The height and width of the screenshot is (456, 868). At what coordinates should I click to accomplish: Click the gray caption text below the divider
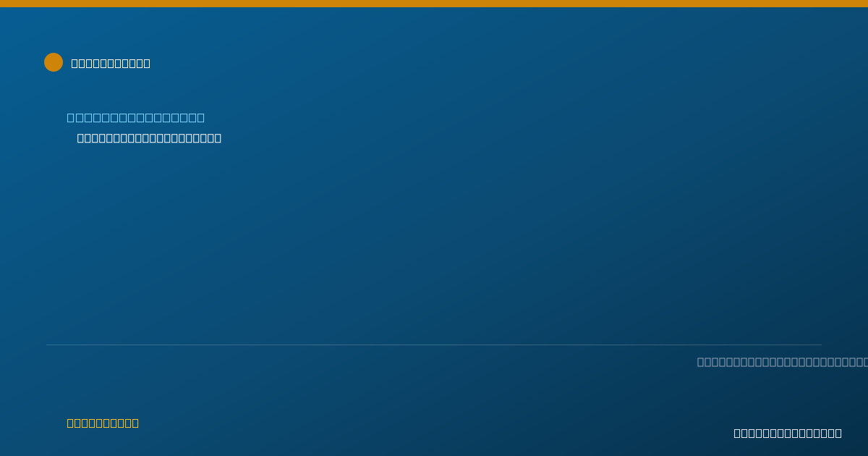coord(782,362)
